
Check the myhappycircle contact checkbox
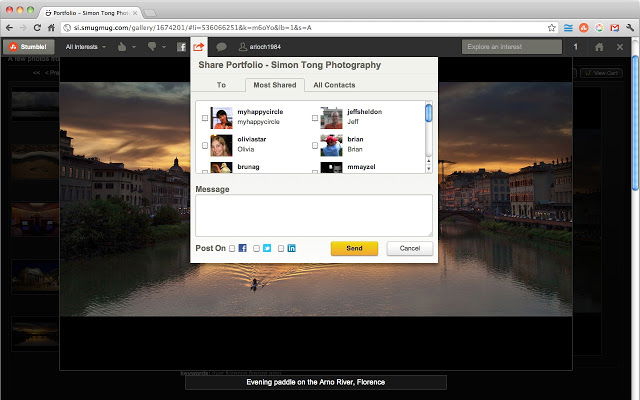tap(205, 118)
